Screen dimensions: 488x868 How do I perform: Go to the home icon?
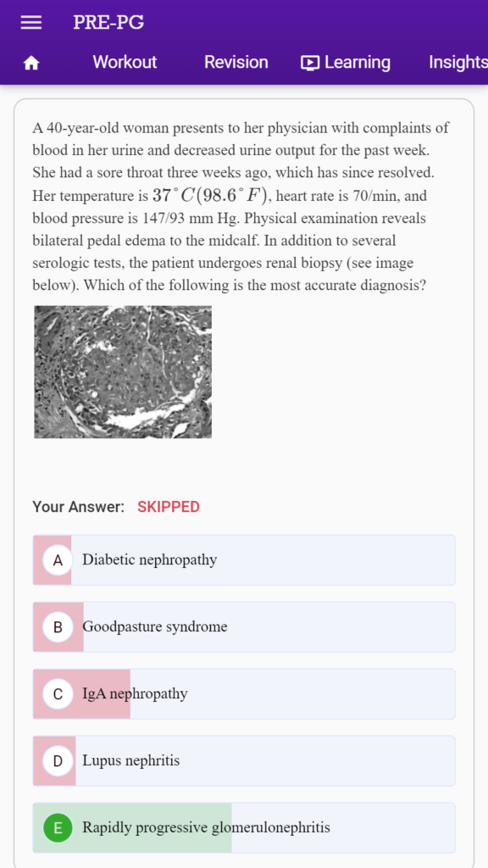(31, 63)
